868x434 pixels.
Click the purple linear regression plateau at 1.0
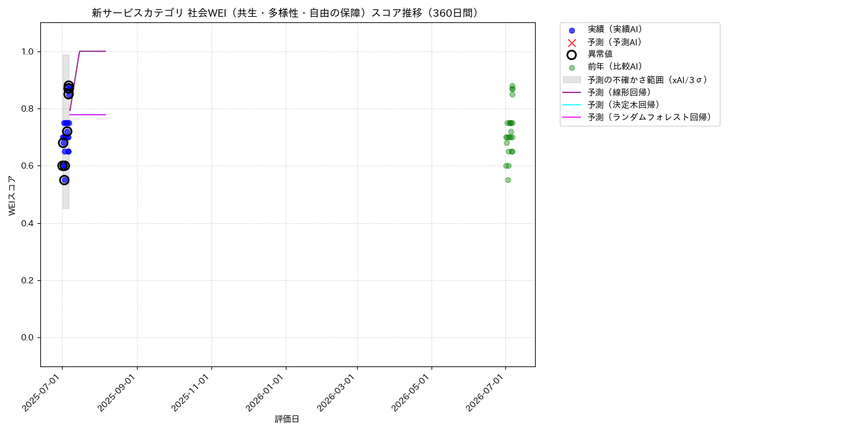pyautogui.click(x=92, y=51)
